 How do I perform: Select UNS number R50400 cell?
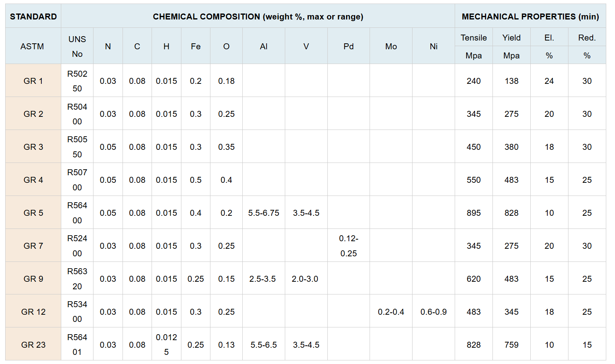click(x=77, y=114)
